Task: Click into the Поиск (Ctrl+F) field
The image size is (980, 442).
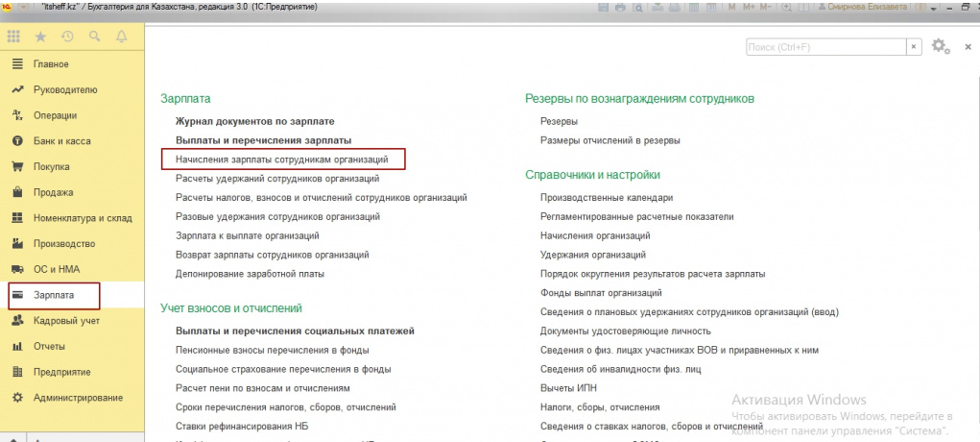Action: pos(825,47)
